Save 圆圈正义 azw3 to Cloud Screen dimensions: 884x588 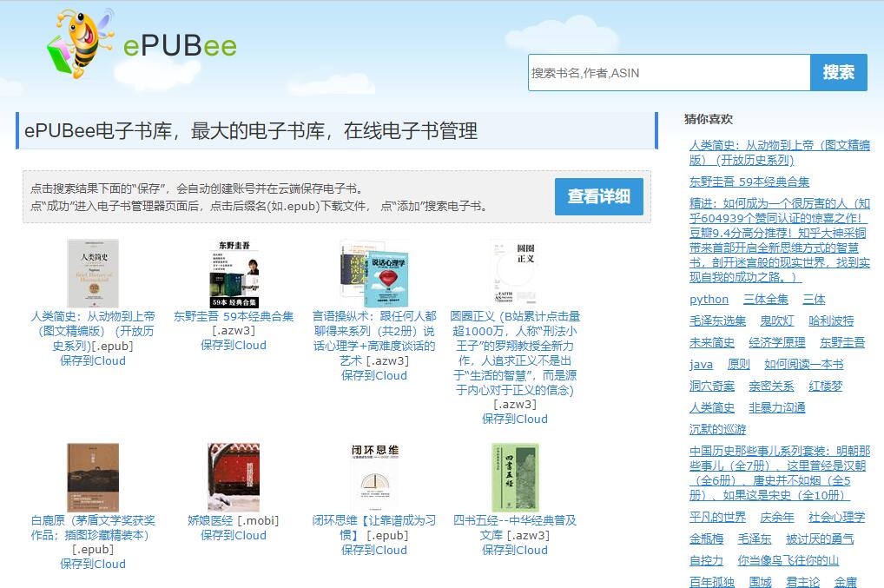[515, 419]
